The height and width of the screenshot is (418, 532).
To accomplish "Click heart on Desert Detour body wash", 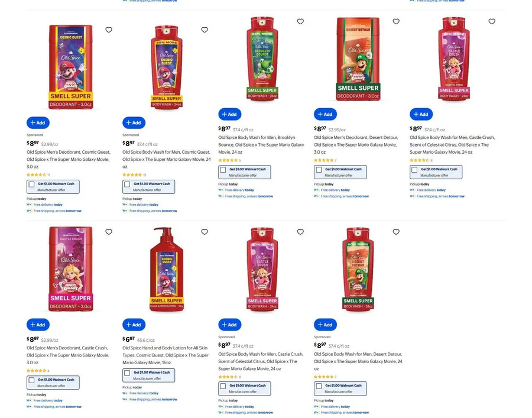I will 396,232.
